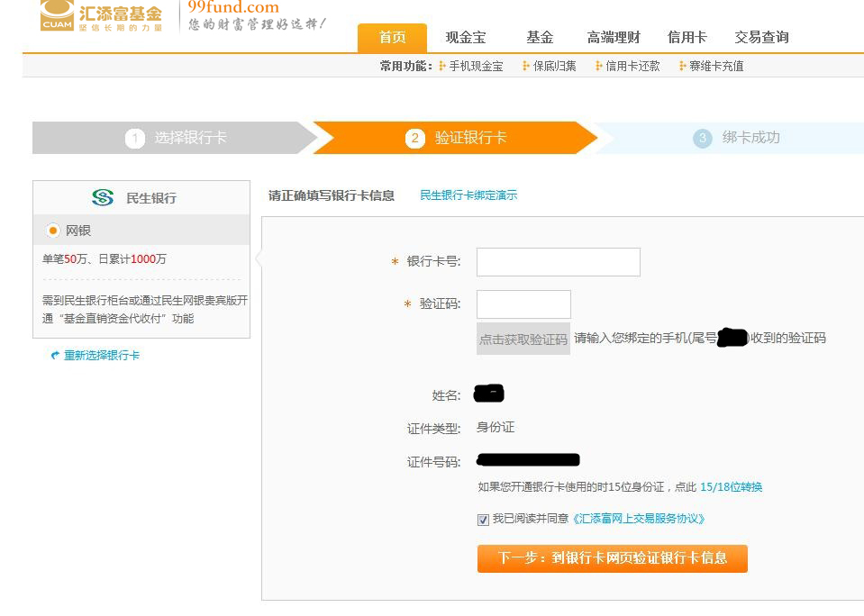Toggle the 我已阅读并同意 agreement checkbox

(x=483, y=520)
